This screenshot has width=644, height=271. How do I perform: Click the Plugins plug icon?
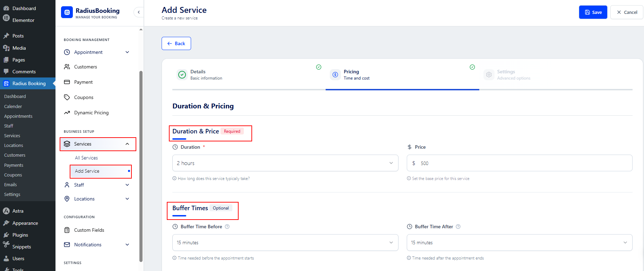coord(6,235)
